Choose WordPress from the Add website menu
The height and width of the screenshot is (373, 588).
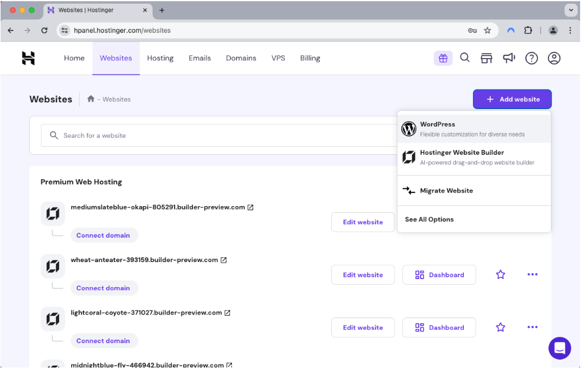pyautogui.click(x=474, y=129)
